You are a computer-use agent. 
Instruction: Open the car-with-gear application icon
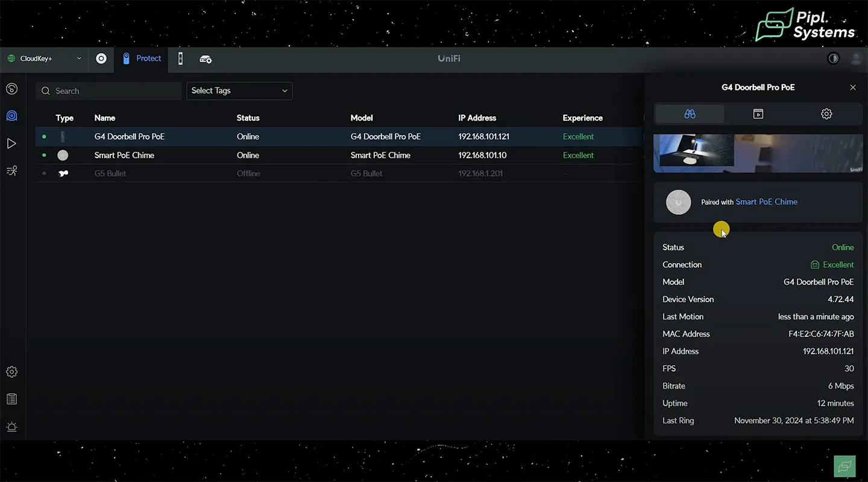pos(206,59)
